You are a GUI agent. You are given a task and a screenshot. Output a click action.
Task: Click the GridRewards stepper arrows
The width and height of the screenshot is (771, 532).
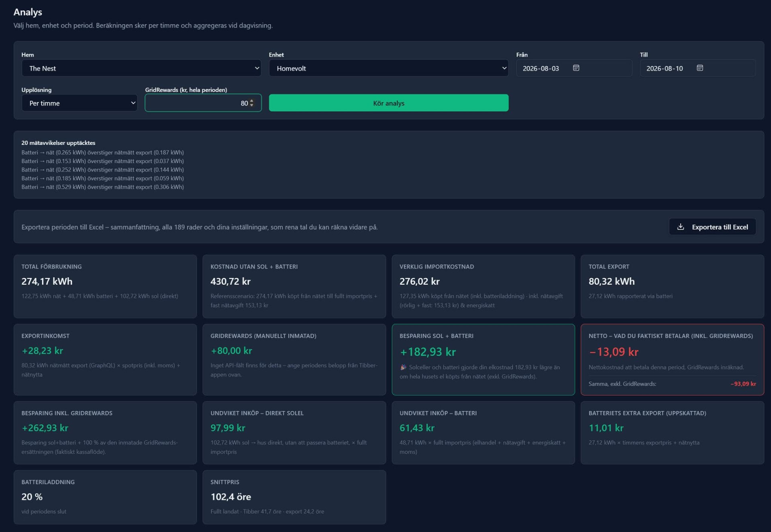(x=252, y=103)
